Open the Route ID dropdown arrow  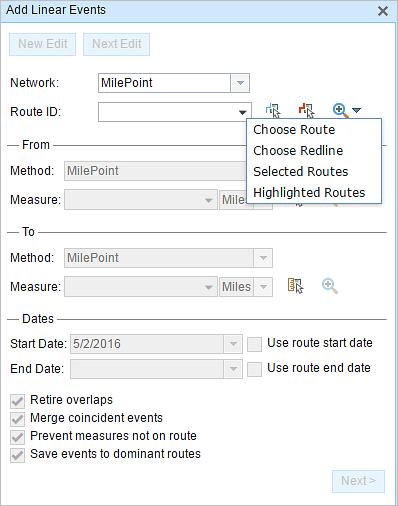click(243, 112)
